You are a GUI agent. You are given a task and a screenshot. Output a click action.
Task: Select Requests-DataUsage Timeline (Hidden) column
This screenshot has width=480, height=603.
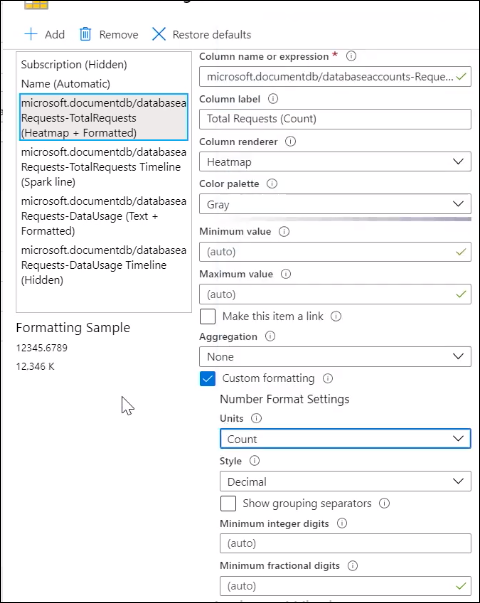pyautogui.click(x=104, y=265)
